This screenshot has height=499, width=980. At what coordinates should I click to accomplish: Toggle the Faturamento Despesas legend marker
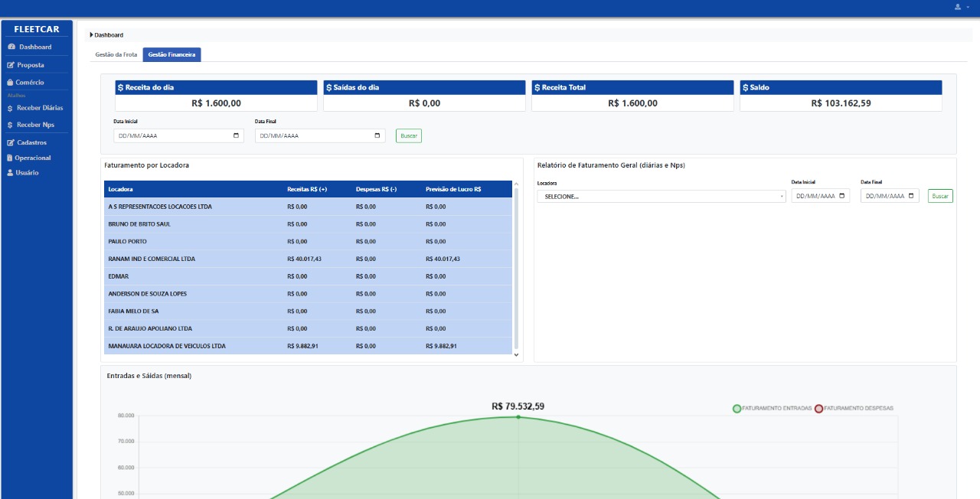coord(818,409)
